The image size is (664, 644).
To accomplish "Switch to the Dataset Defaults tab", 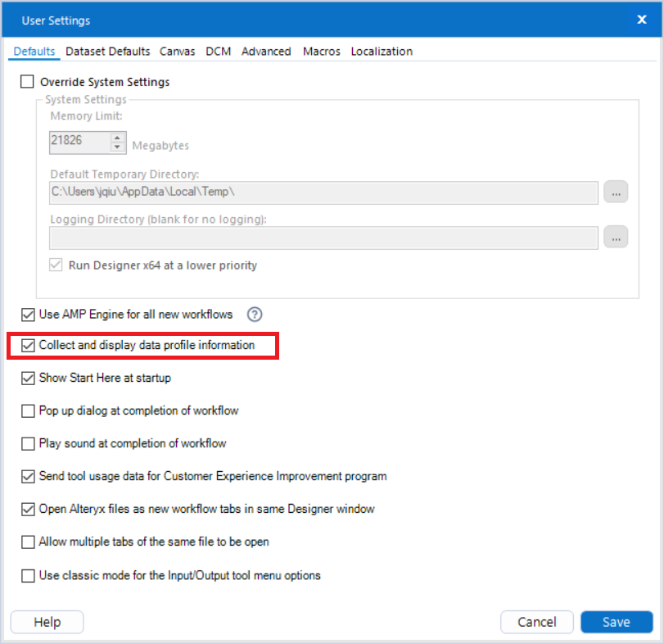I will (107, 51).
